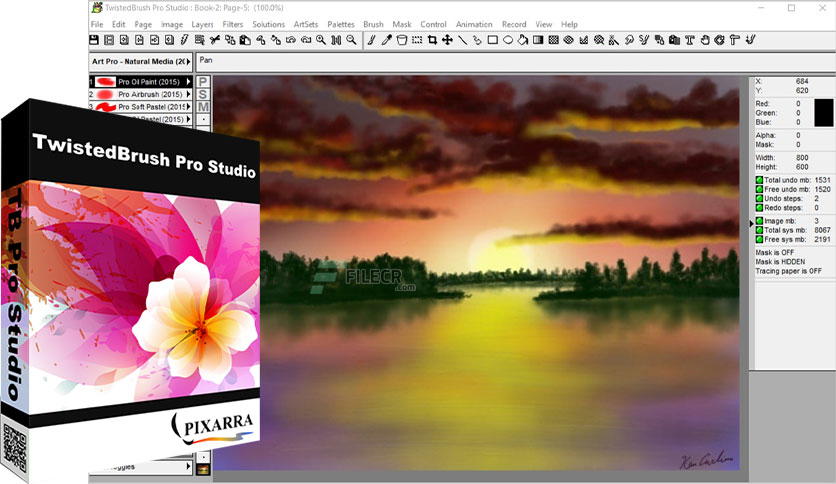Click the black current color swatch
This screenshot has width=836, height=484.
coord(823,112)
